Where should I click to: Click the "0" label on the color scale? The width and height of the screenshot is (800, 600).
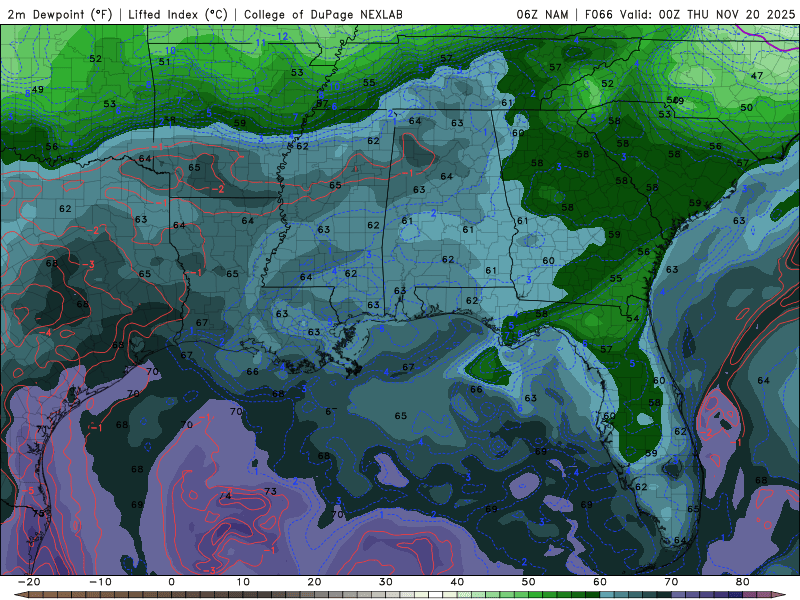pos(171,582)
